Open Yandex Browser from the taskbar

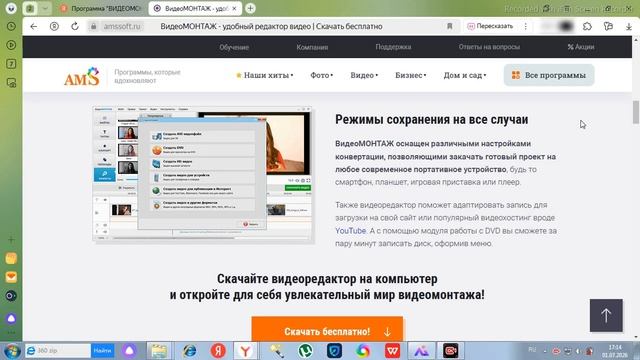tap(245, 351)
